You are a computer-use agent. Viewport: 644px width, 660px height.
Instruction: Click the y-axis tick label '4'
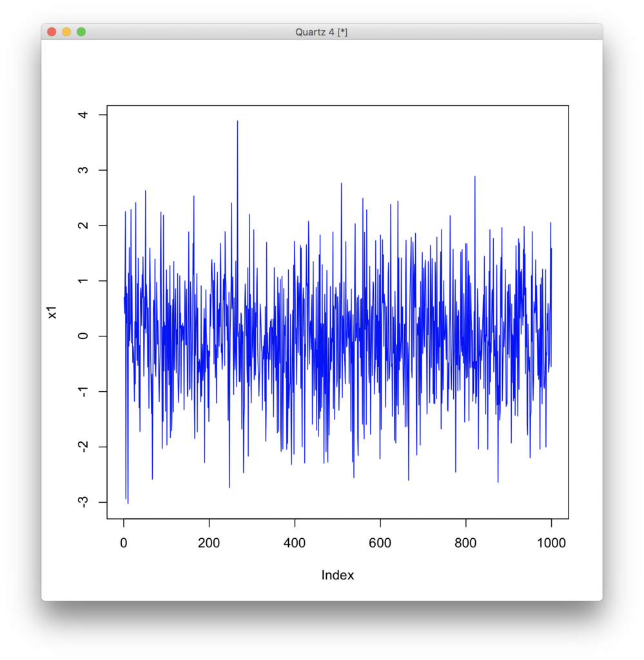tap(83, 115)
